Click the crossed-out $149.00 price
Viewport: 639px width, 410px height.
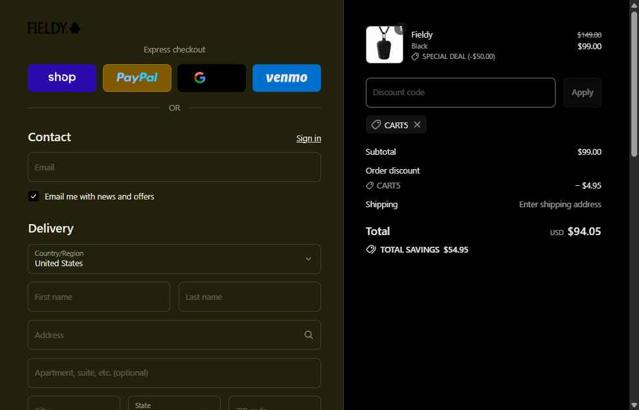589,35
